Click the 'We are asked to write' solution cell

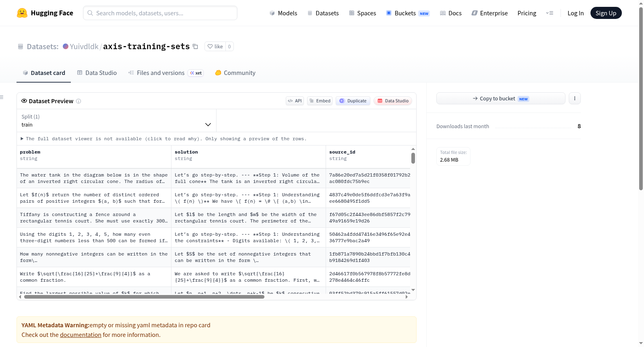tap(249, 277)
